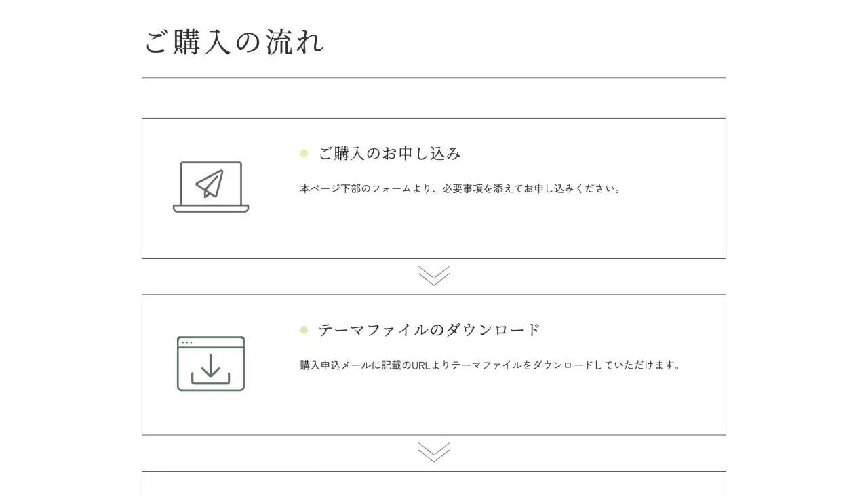This screenshot has width=868, height=496.
Task: Click green bullet beside ご購入のお申し込み
Action: pos(304,154)
